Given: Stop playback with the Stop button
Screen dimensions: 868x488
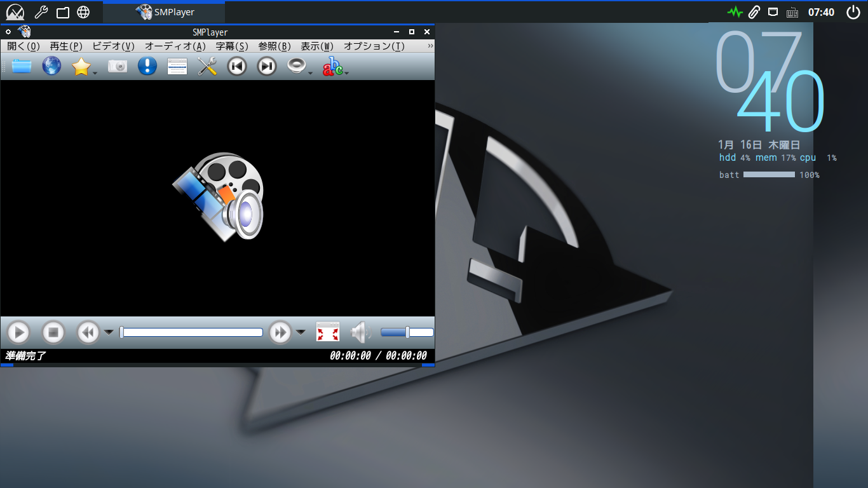Looking at the screenshot, I should tap(53, 332).
